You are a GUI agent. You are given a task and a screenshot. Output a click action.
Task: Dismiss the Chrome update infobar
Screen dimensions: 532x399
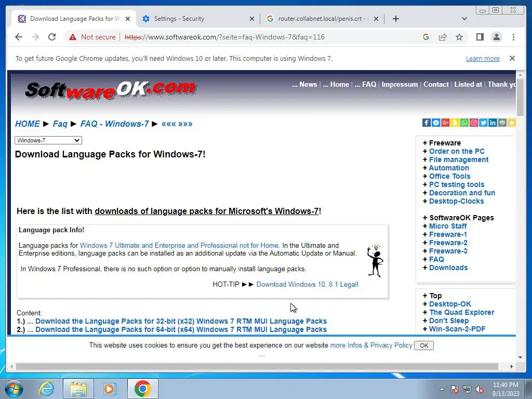click(x=512, y=58)
